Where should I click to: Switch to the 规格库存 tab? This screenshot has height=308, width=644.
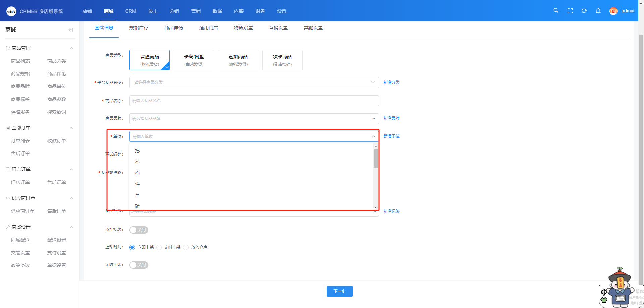point(139,28)
